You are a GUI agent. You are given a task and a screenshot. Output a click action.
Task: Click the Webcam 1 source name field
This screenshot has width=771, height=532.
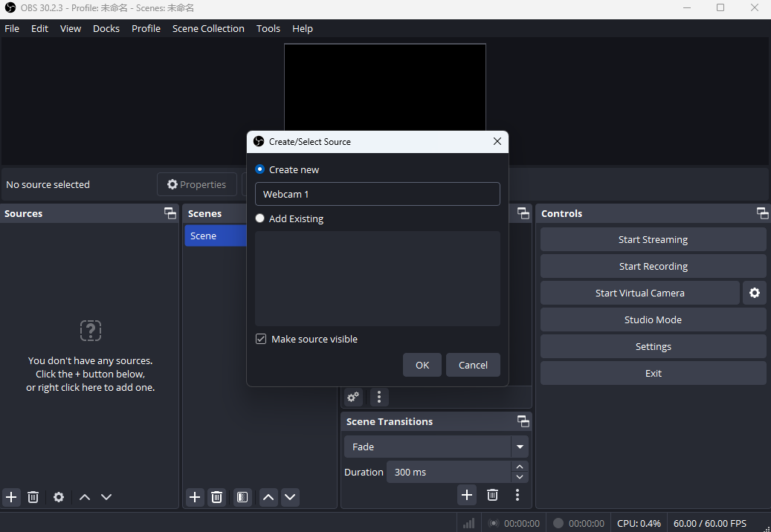tap(378, 194)
